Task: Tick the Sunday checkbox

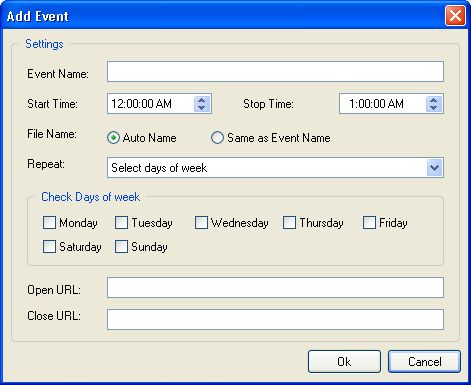Action: click(121, 247)
